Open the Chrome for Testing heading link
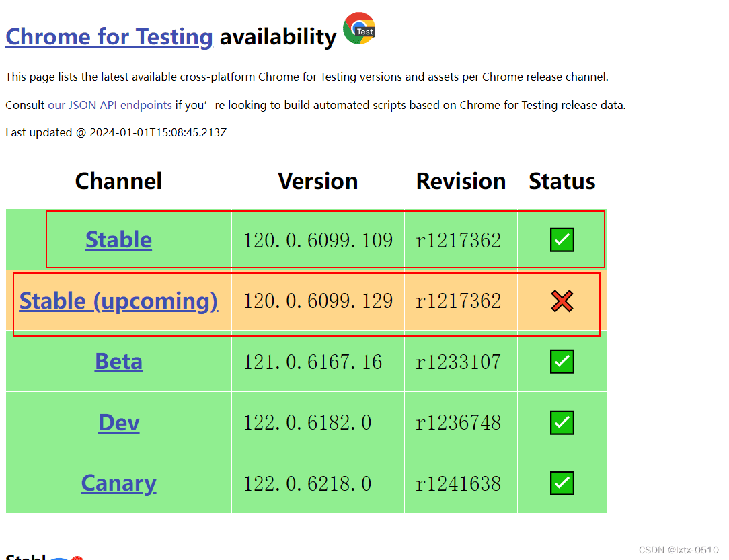The image size is (729, 560). tap(109, 37)
